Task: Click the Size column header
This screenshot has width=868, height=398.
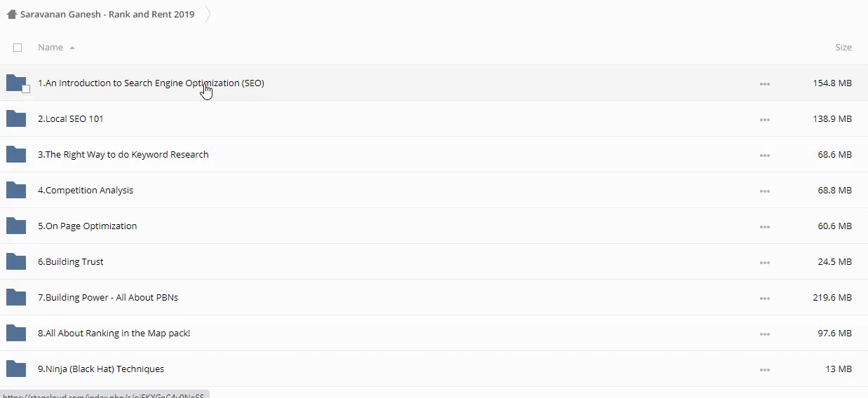Action: 843,47
